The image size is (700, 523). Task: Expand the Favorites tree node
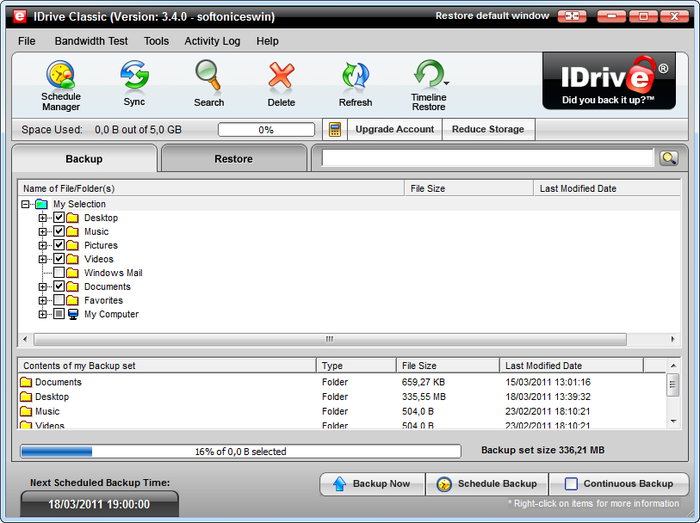coord(42,300)
